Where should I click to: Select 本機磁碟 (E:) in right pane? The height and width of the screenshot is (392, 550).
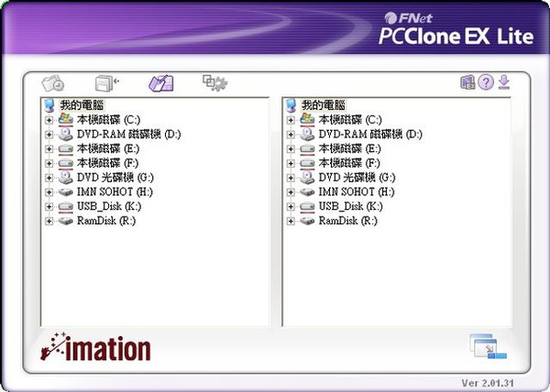pyautogui.click(x=350, y=149)
